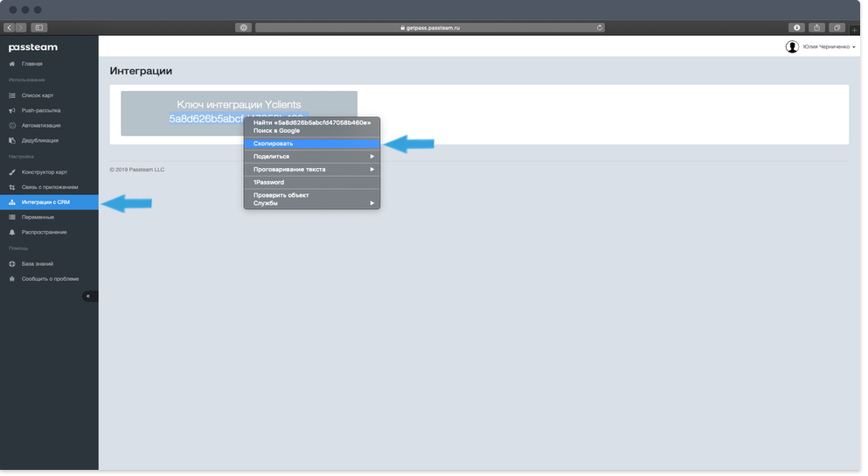Expand the Службы submenu arrow
The image size is (868, 476).
click(372, 203)
